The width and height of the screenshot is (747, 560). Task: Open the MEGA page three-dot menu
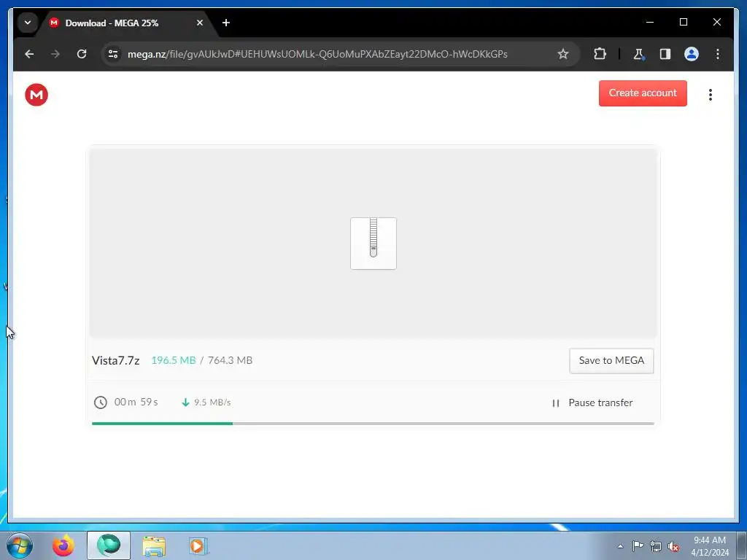pyautogui.click(x=711, y=95)
